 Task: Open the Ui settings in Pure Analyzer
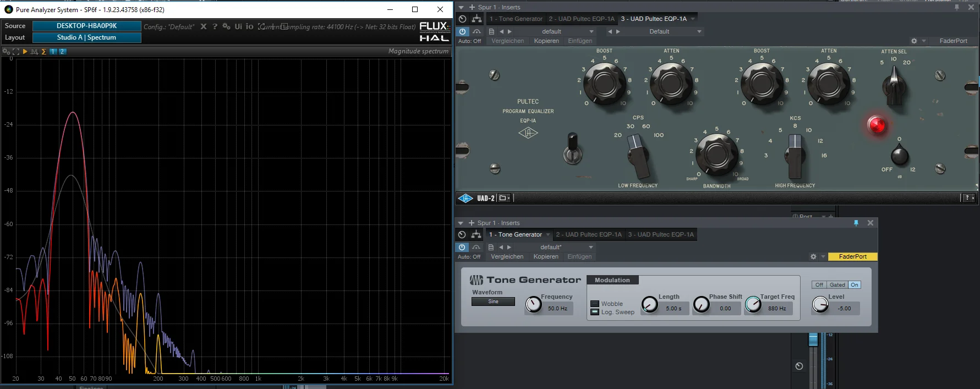click(238, 26)
